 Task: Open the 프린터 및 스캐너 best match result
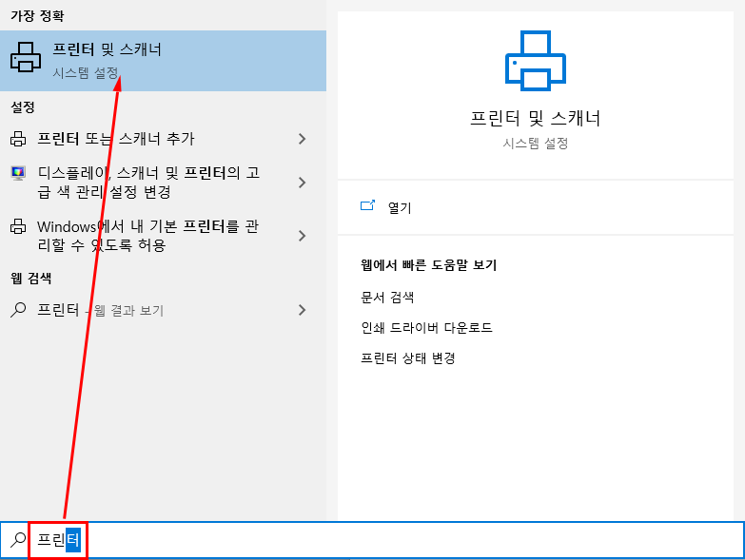[163, 61]
